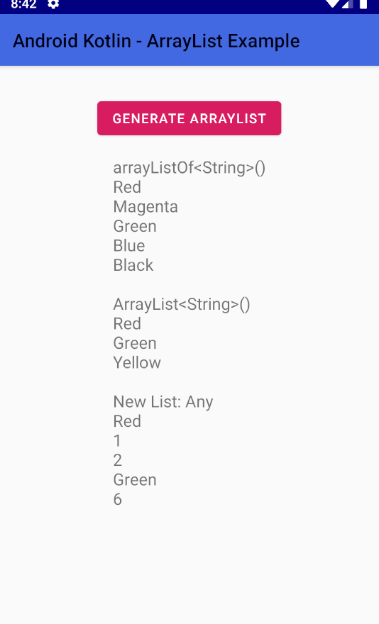Image resolution: width=379 pixels, height=624 pixels.
Task: Click the settings gear in status bar
Action: pyautogui.click(x=53, y=4)
